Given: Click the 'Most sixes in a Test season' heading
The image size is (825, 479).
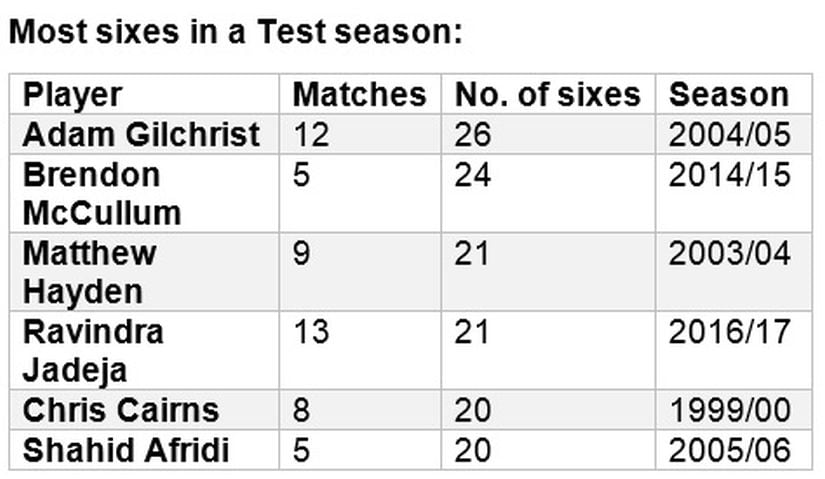Looking at the screenshot, I should (236, 32).
